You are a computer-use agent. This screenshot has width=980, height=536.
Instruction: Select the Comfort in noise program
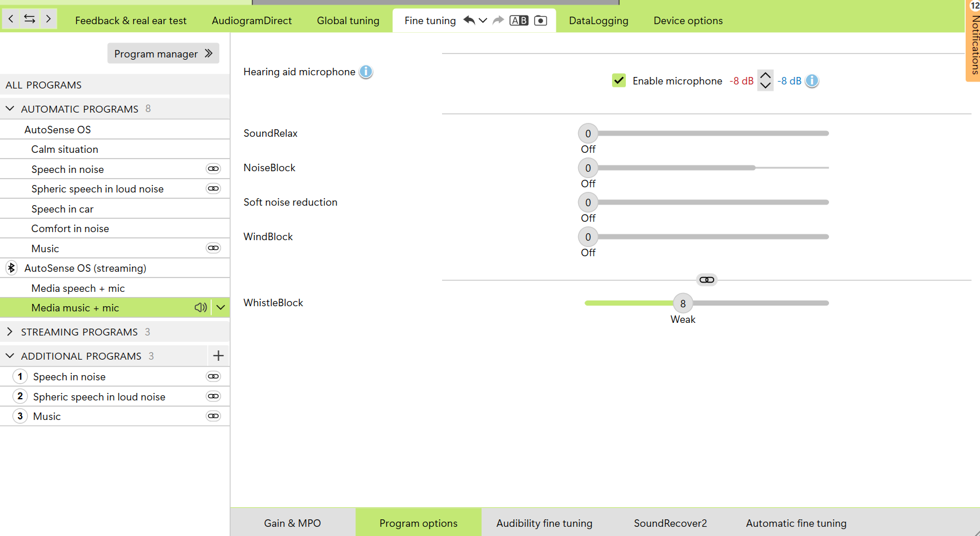115,228
